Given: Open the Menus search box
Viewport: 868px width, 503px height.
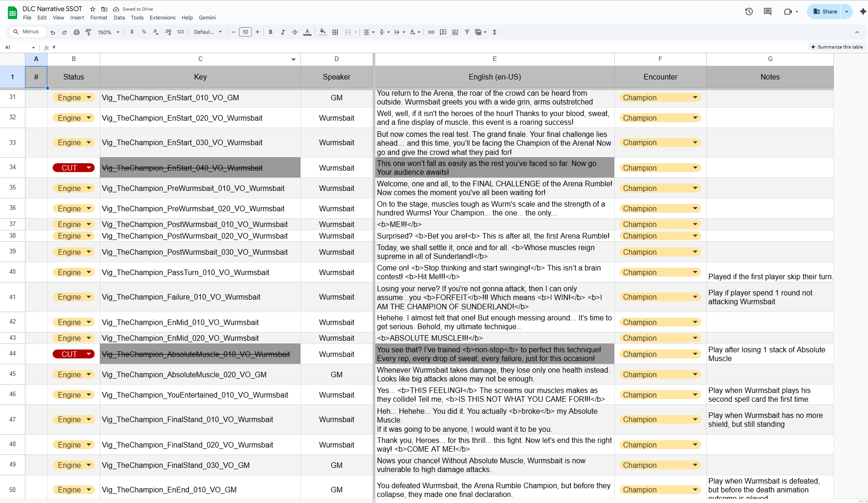Looking at the screenshot, I should (x=28, y=32).
